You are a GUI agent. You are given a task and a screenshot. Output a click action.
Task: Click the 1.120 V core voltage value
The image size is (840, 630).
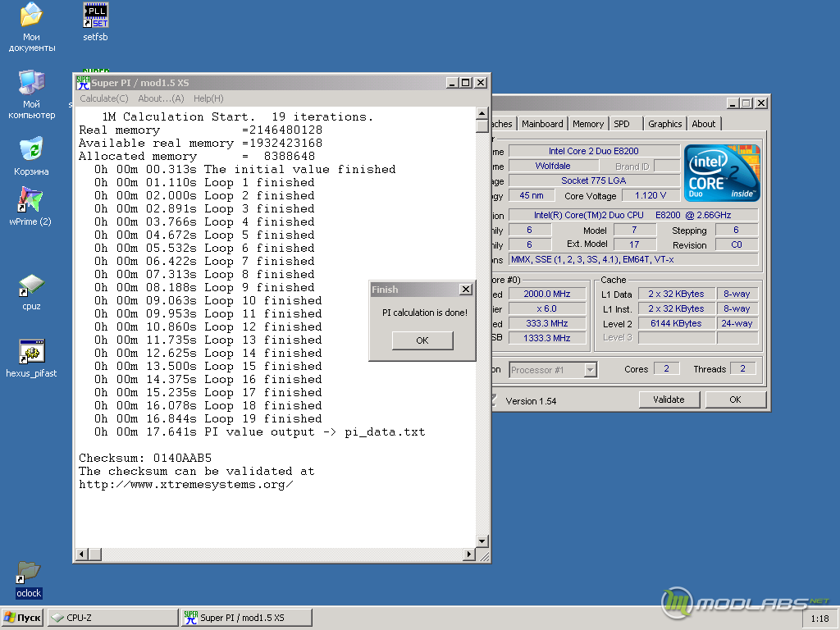pos(651,195)
